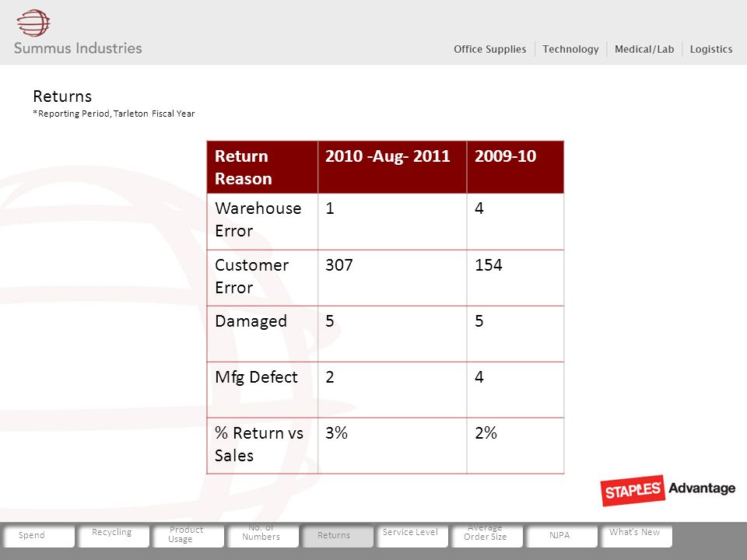Screen dimensions: 747x560
Task: Click the Summus Industries company name
Action: coord(78,48)
